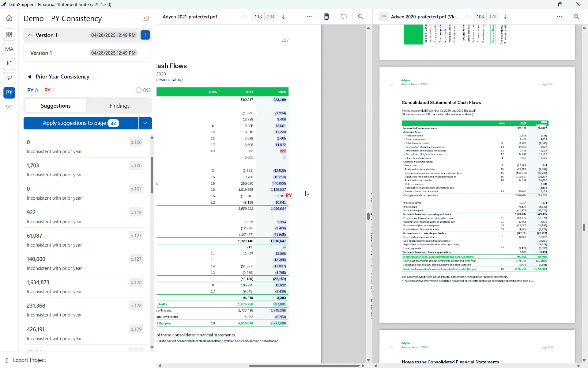The image size is (588, 368).
Task: Select Version 1 entry in version list
Action: click(x=88, y=53)
